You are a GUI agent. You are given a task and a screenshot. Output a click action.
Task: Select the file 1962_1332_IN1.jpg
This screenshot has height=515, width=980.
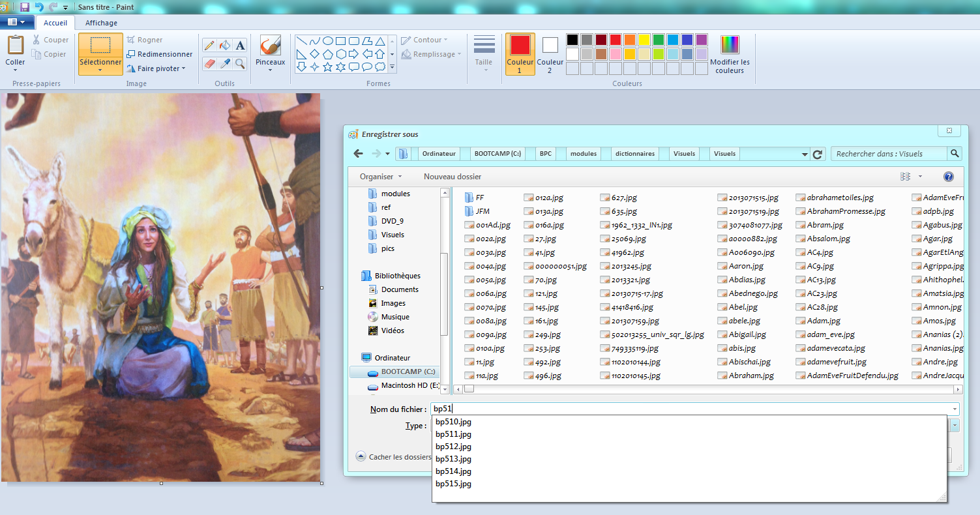636,225
